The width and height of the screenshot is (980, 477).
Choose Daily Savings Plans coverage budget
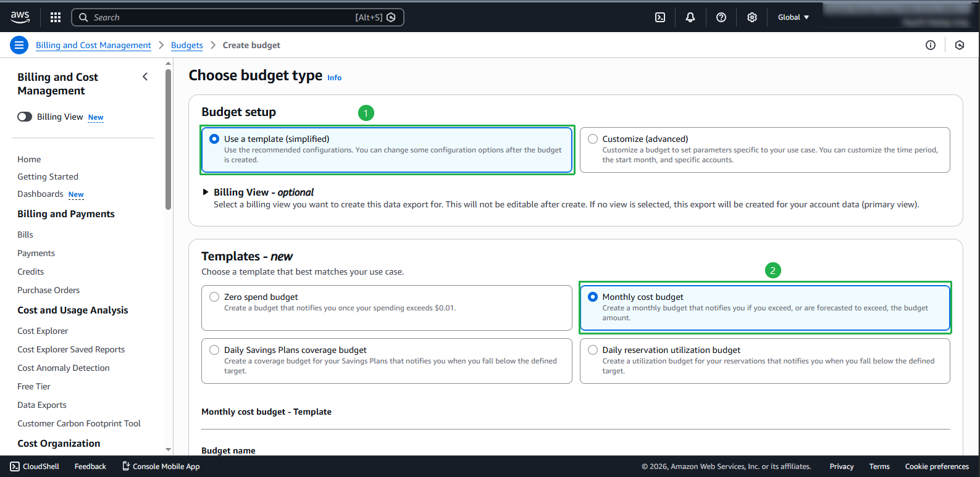point(214,350)
